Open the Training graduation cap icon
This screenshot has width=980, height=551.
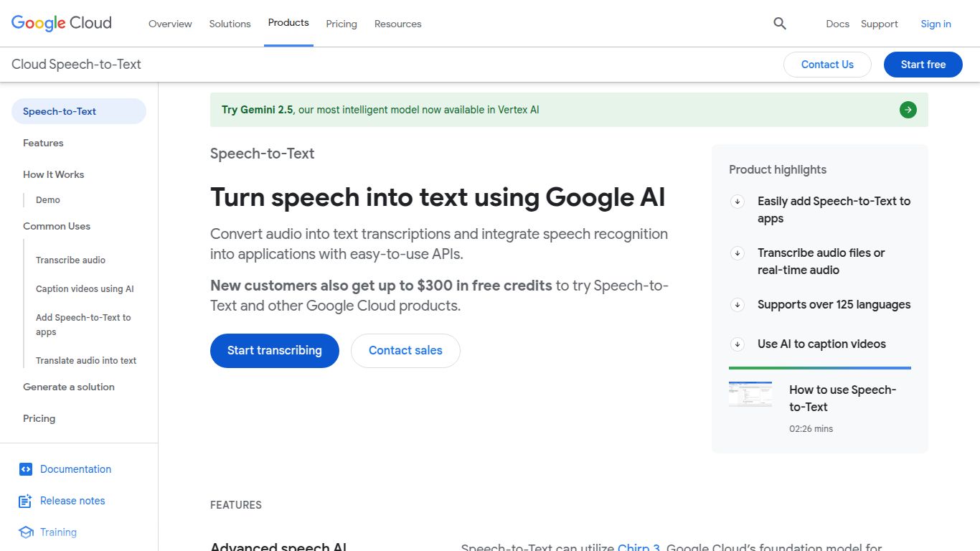click(26, 532)
